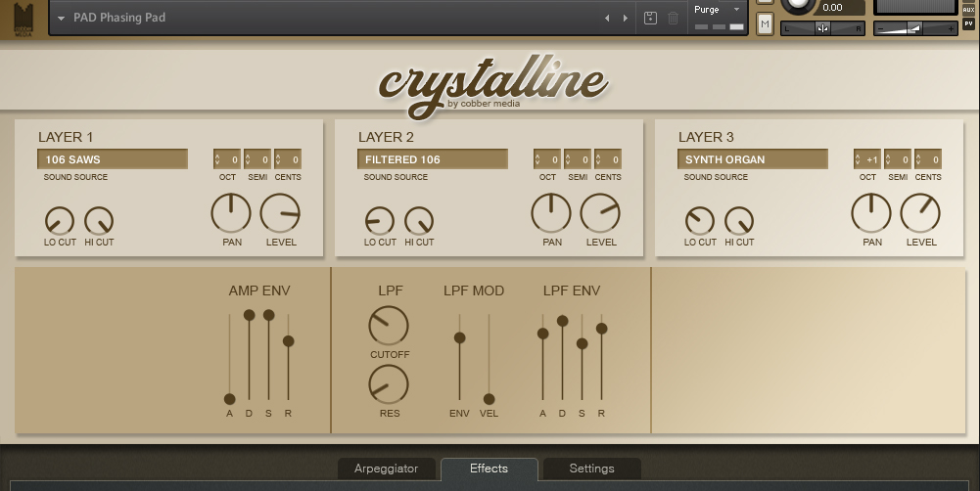Click Layer 2 SEMI stepper
Screen dimensions: 980x491
(578, 159)
